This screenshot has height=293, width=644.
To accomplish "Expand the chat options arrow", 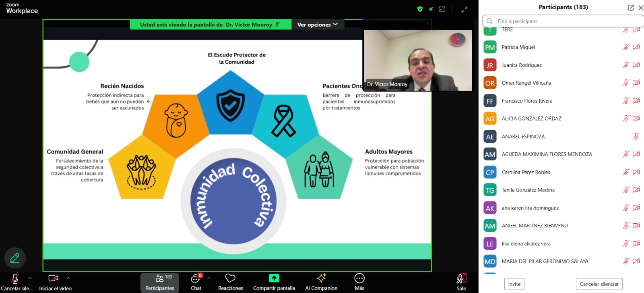I will [209, 278].
